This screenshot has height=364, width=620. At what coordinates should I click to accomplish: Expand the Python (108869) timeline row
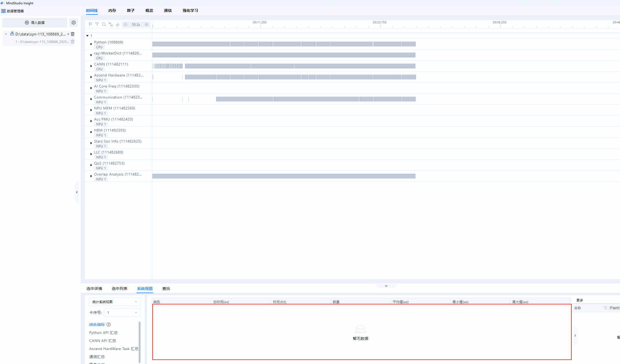[91, 44]
